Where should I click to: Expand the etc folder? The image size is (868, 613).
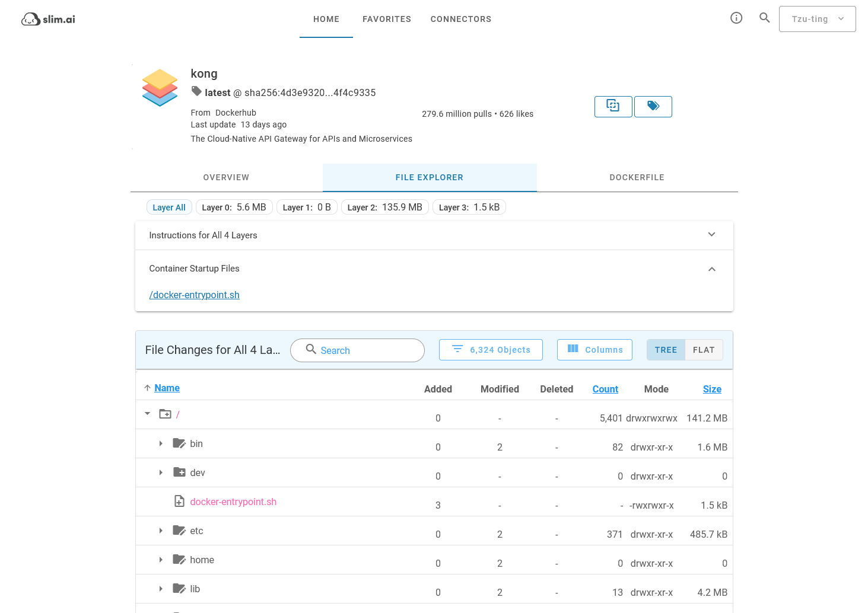pyautogui.click(x=161, y=531)
